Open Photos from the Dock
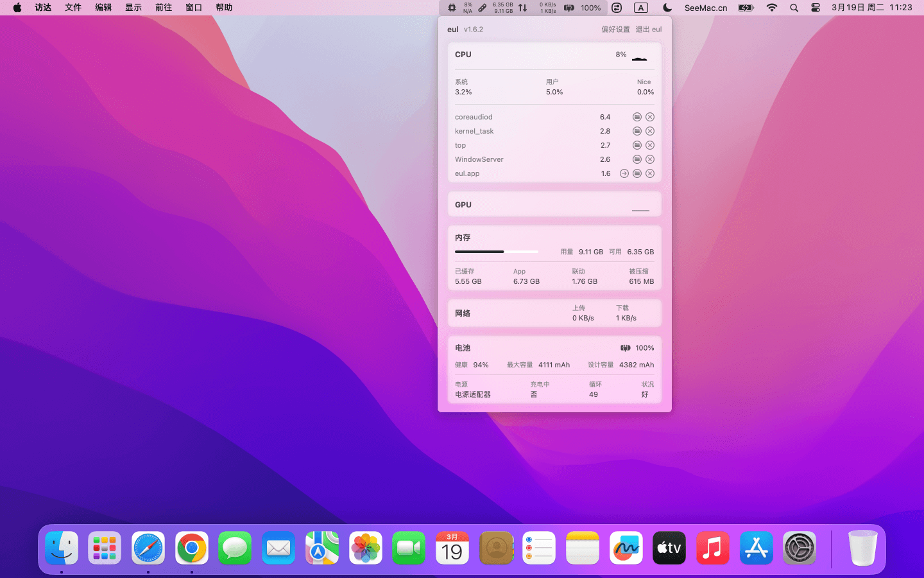 366,548
